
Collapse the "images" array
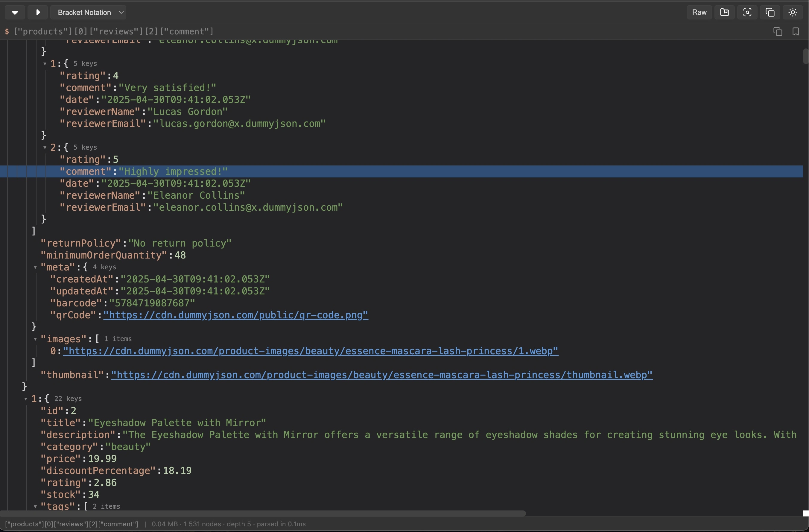[x=35, y=339]
